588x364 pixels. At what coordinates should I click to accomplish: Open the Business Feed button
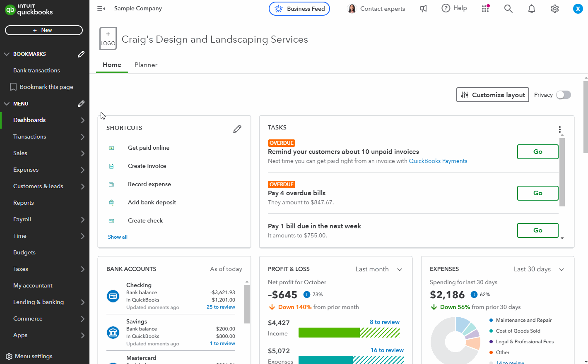pyautogui.click(x=299, y=9)
